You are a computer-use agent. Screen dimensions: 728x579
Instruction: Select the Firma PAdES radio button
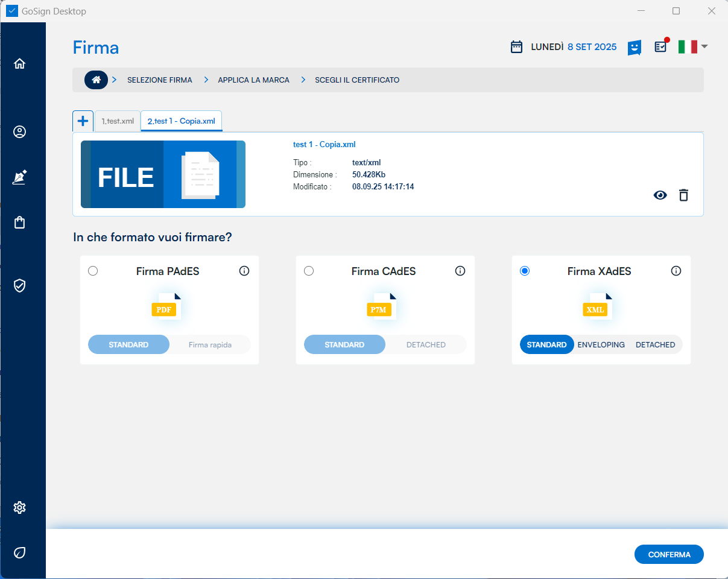(x=93, y=271)
